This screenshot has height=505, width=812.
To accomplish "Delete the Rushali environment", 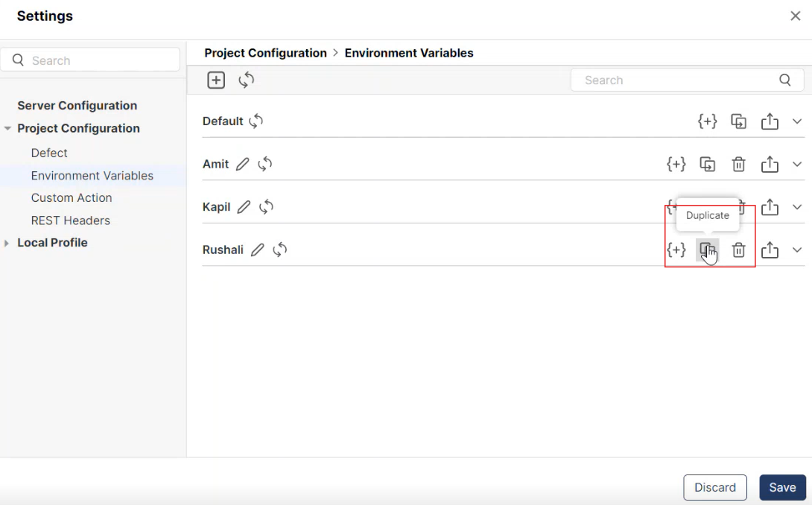I will [x=738, y=250].
